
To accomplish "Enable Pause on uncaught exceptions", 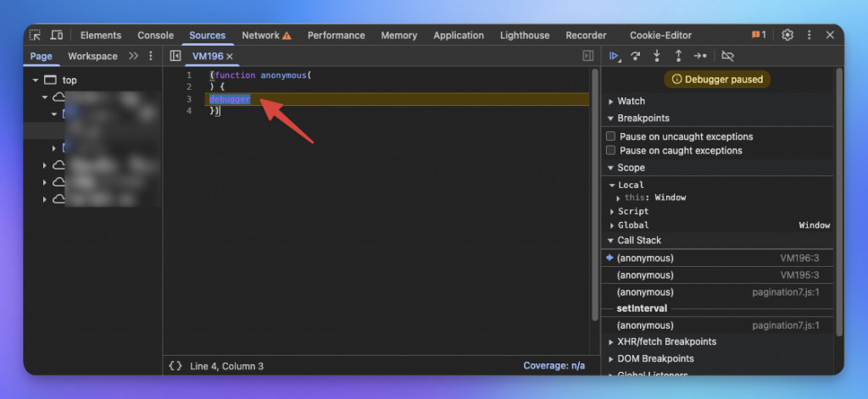I will tap(610, 136).
